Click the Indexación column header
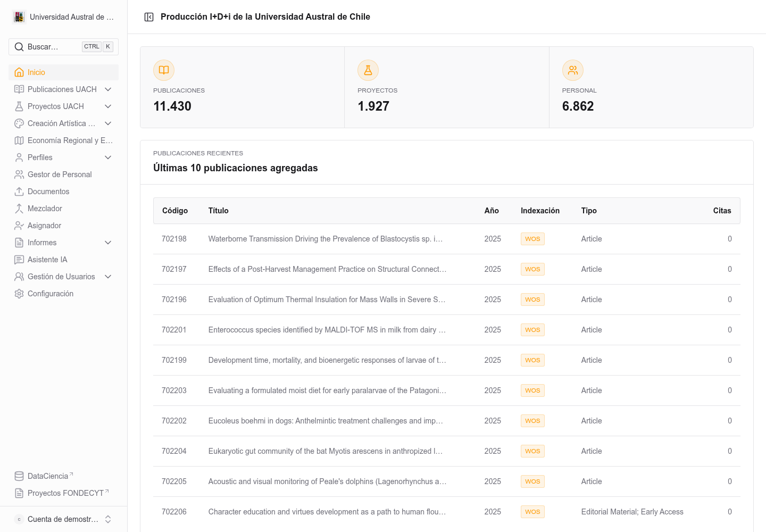 [x=540, y=211]
